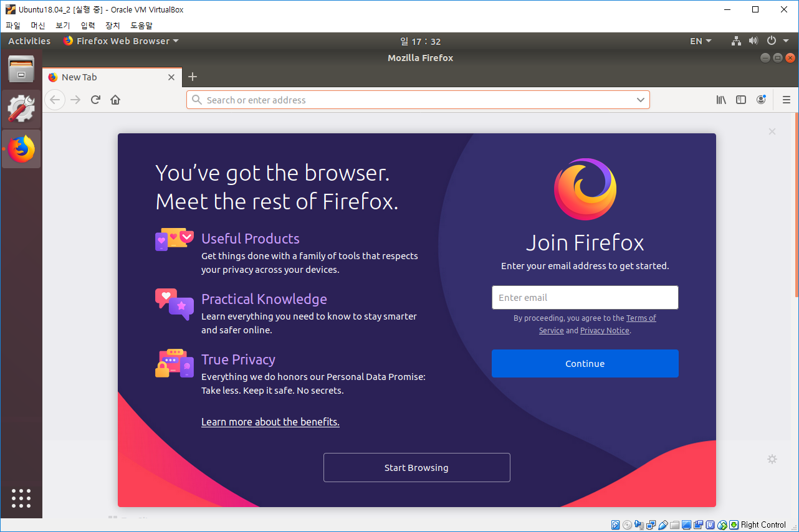Click the orange page scrollbar thumb
Screen dimensions: 799x532
[x=797, y=204]
